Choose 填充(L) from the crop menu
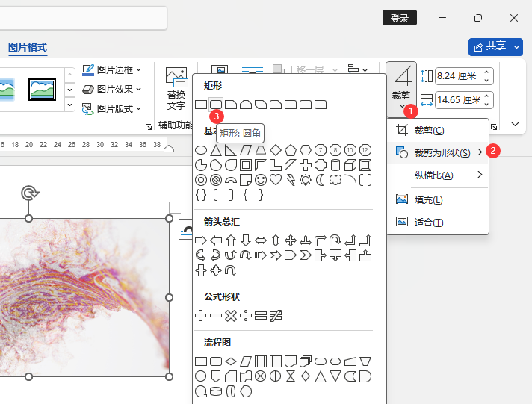 coord(438,200)
